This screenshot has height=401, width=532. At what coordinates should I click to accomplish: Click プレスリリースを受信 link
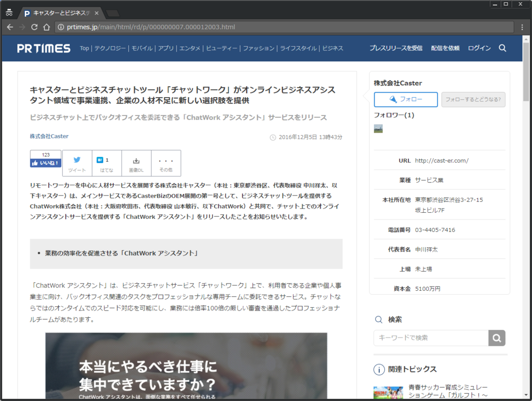[396, 48]
